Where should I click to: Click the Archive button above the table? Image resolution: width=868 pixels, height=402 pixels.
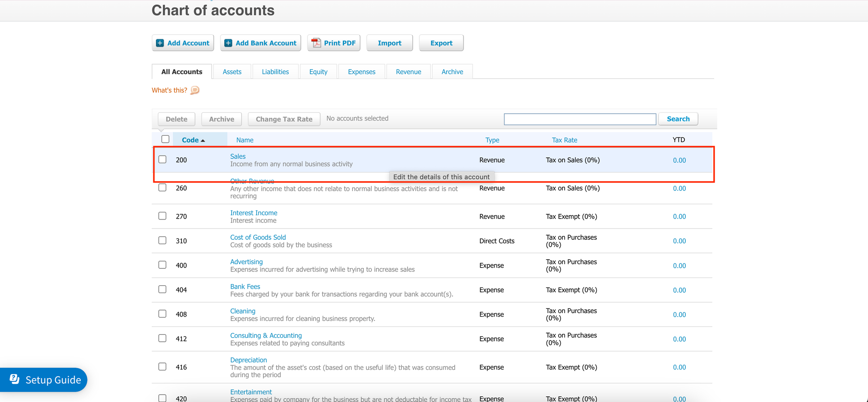(222, 119)
